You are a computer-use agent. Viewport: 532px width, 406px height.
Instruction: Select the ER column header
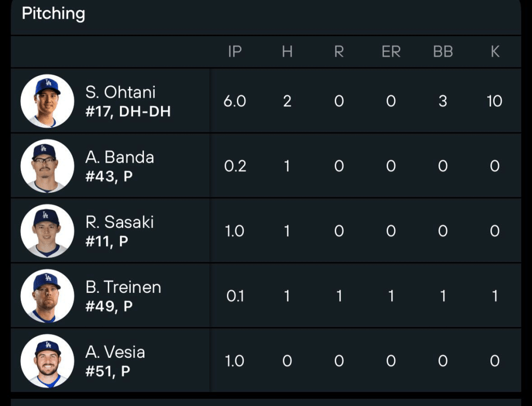pos(391,52)
